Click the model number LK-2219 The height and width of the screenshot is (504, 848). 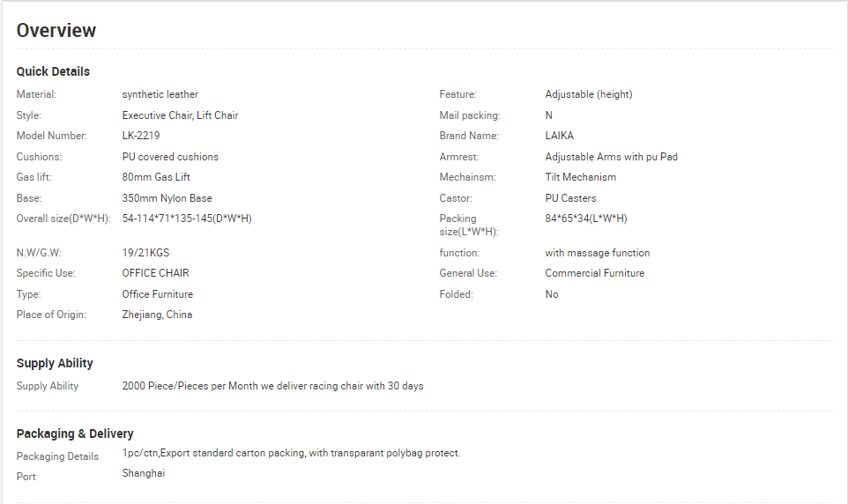(x=141, y=136)
